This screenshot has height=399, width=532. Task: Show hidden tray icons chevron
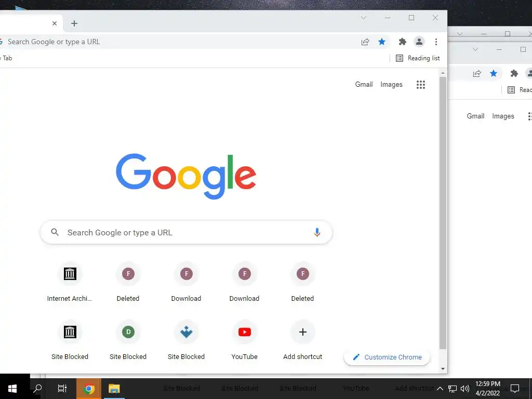(440, 389)
